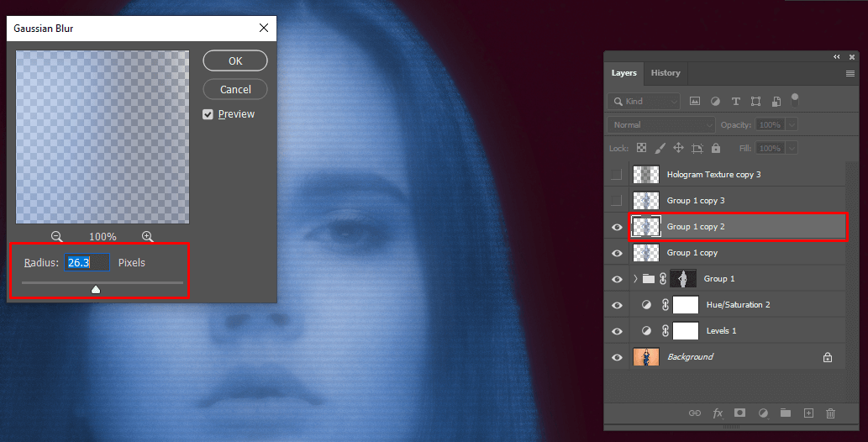
Task: Close the Layers panel
Action: (x=852, y=56)
